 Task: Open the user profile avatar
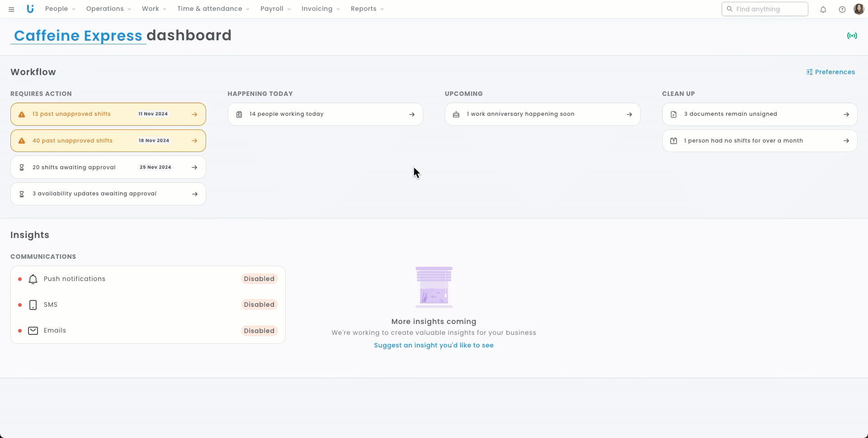pos(859,9)
